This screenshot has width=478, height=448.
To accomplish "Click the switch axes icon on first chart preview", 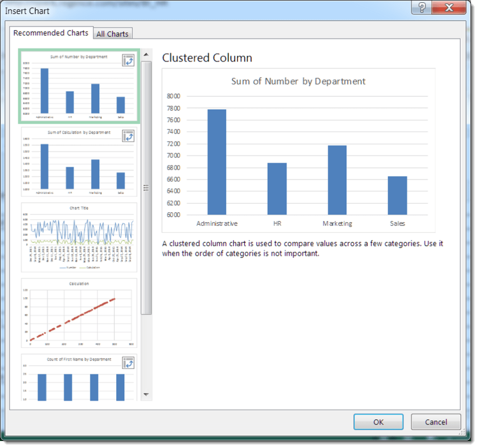I will point(128,60).
